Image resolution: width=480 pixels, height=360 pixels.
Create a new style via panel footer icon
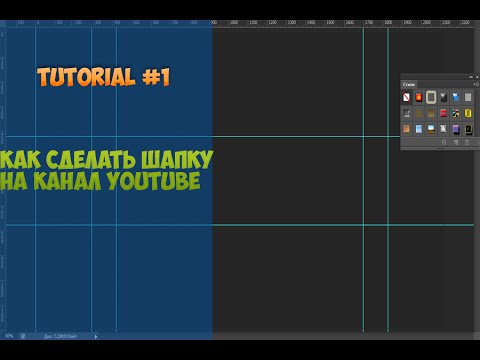[456, 142]
